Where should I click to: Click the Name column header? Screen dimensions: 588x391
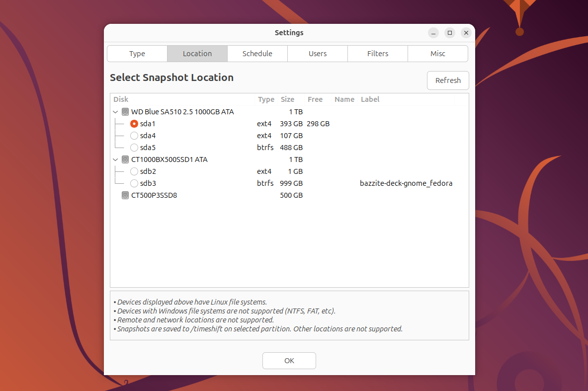pyautogui.click(x=344, y=99)
